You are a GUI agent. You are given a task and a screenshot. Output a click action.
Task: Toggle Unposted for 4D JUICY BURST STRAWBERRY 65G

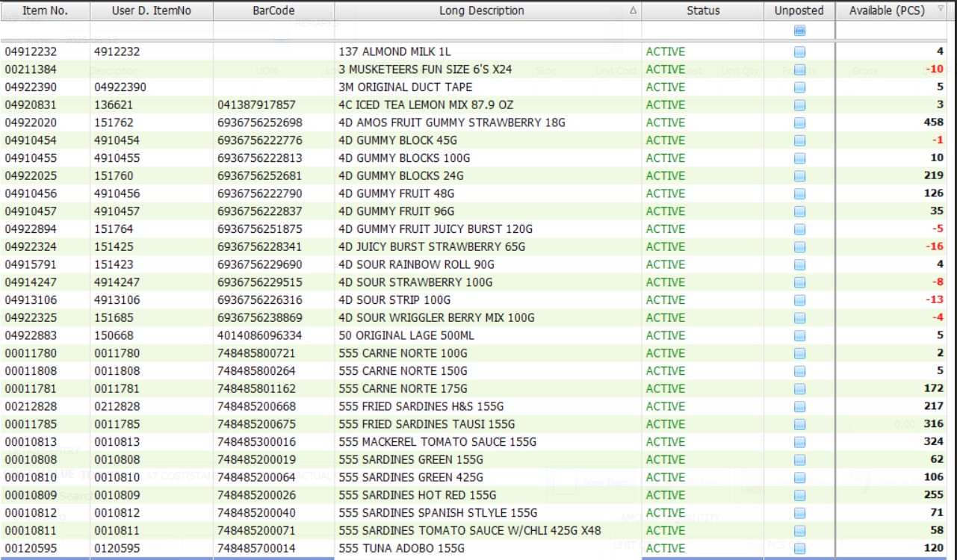click(x=799, y=246)
